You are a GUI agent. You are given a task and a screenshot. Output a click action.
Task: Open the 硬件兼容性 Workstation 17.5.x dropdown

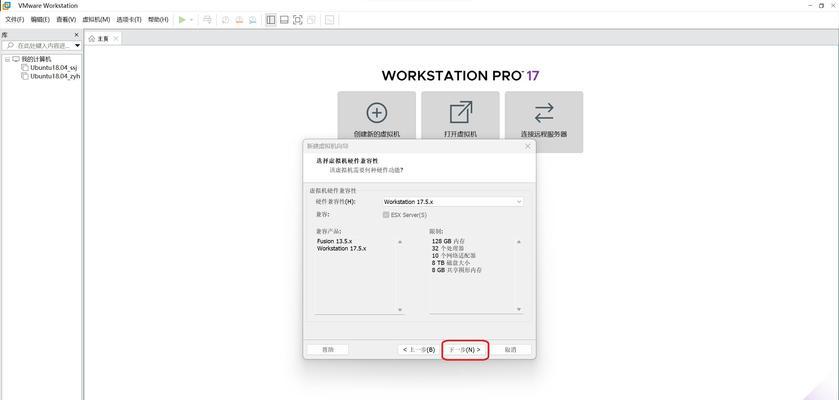click(x=453, y=202)
